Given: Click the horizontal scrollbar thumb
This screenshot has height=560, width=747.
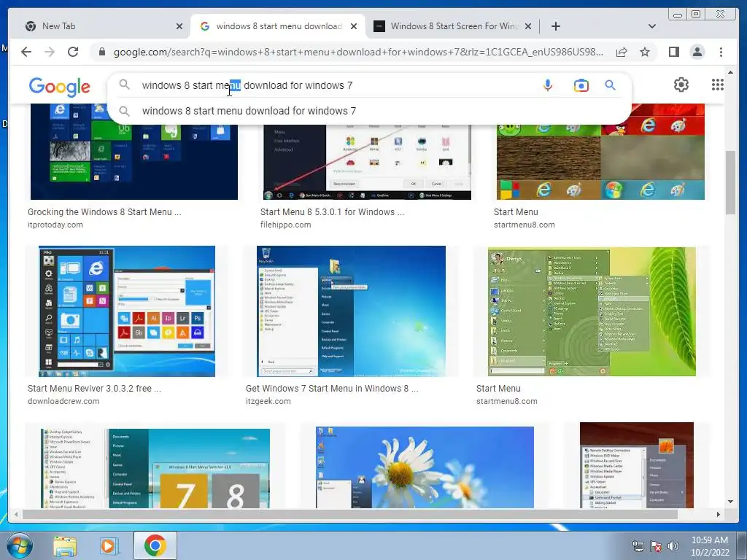Looking at the screenshot, I should [x=350, y=514].
